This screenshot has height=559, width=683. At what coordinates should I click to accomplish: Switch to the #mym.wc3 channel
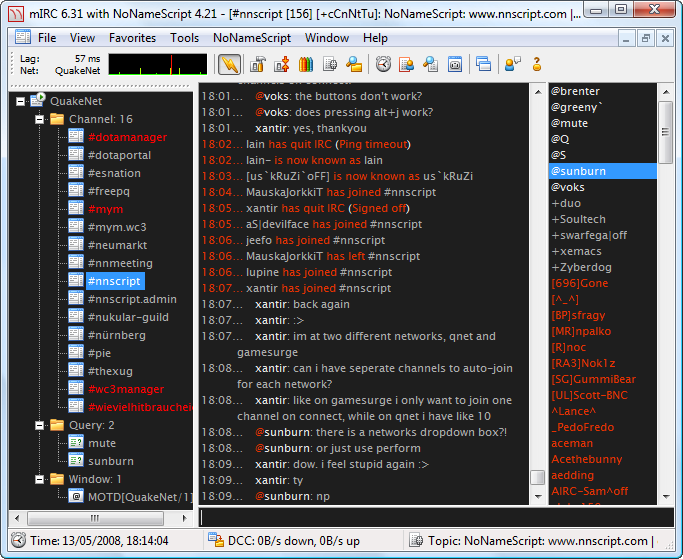tap(117, 227)
